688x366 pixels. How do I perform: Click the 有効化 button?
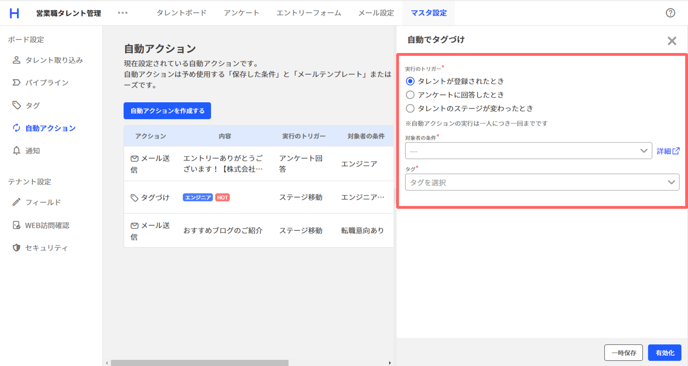coord(664,353)
